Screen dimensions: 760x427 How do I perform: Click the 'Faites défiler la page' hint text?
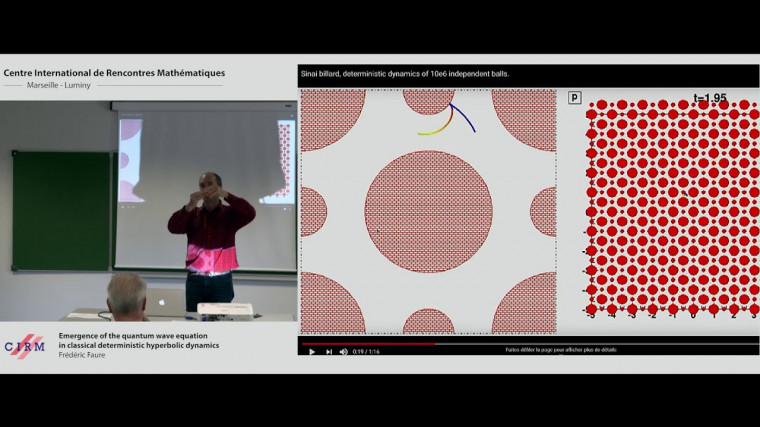[552, 351]
